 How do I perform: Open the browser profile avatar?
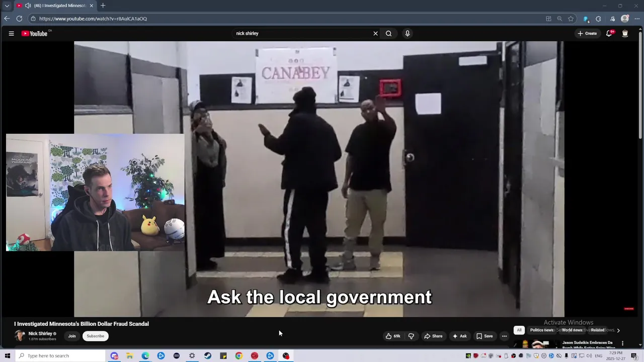625,19
